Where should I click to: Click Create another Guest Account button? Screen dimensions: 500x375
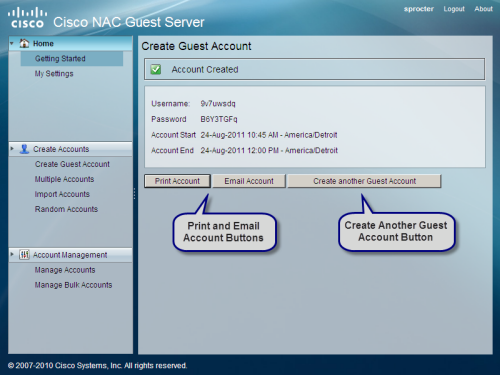pyautogui.click(x=364, y=181)
